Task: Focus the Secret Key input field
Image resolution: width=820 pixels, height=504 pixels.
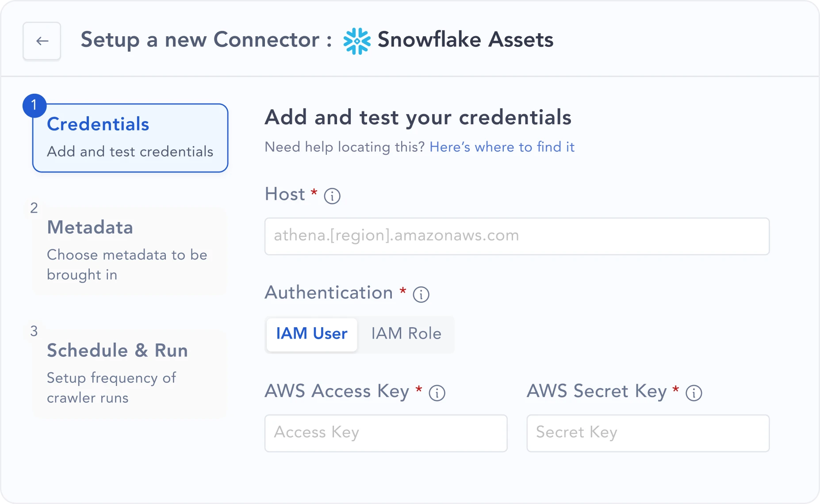Action: pyautogui.click(x=648, y=433)
